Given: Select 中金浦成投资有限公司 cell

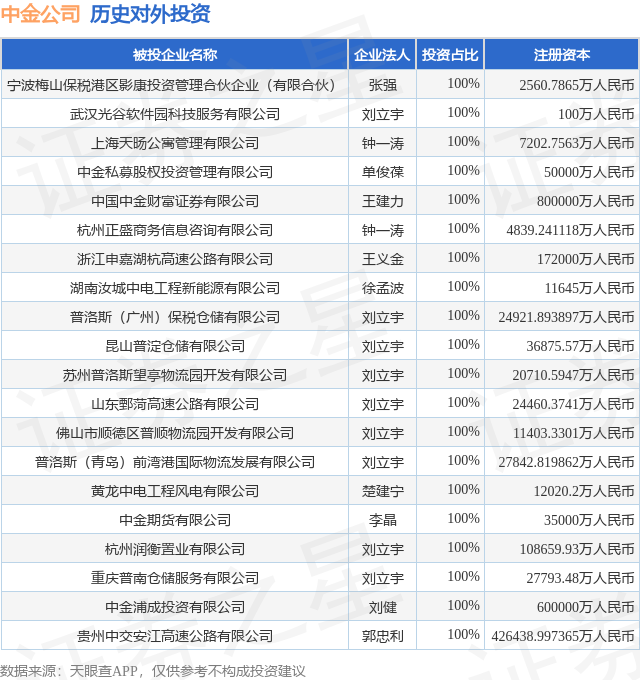Looking at the screenshot, I should [175, 607].
